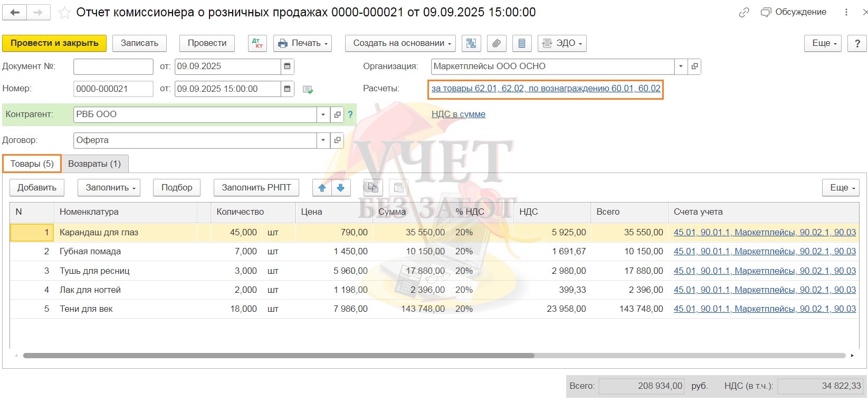Add document to favorites with star
868x402 pixels.
click(x=64, y=13)
